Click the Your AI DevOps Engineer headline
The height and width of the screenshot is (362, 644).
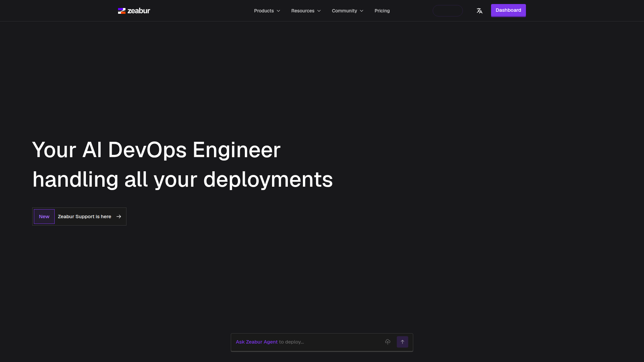click(x=156, y=150)
